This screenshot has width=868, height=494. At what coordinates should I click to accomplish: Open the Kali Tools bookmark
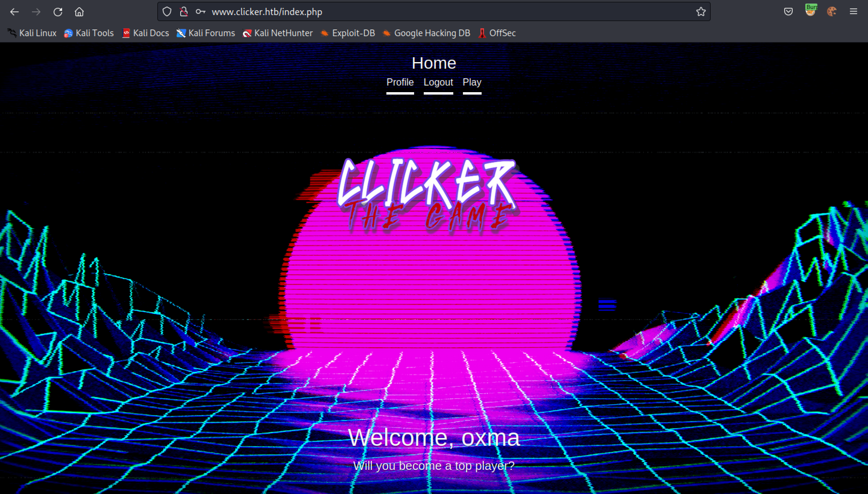89,33
